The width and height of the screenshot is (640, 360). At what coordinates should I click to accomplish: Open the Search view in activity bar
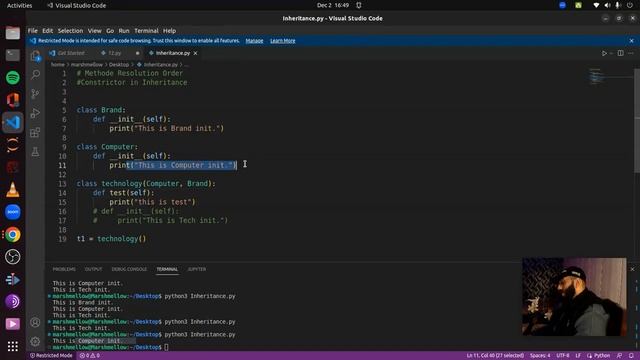click(36, 74)
